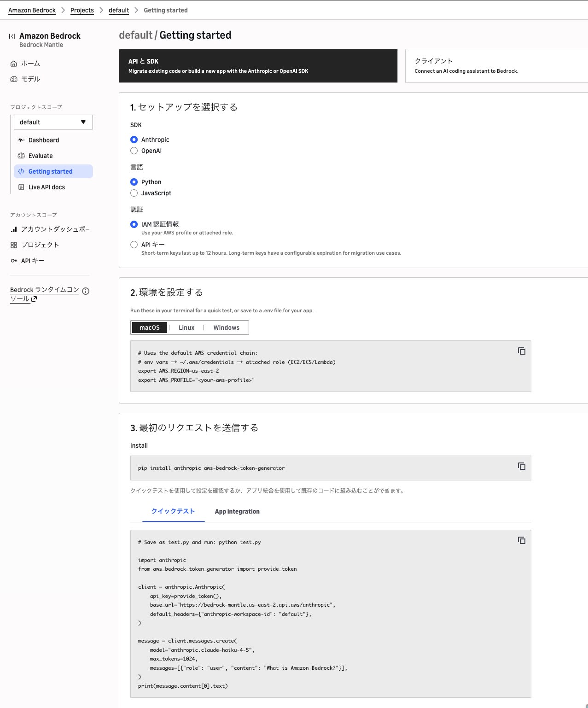Copy the environment variables code block
Viewport: 588px width, 708px height.
[522, 351]
